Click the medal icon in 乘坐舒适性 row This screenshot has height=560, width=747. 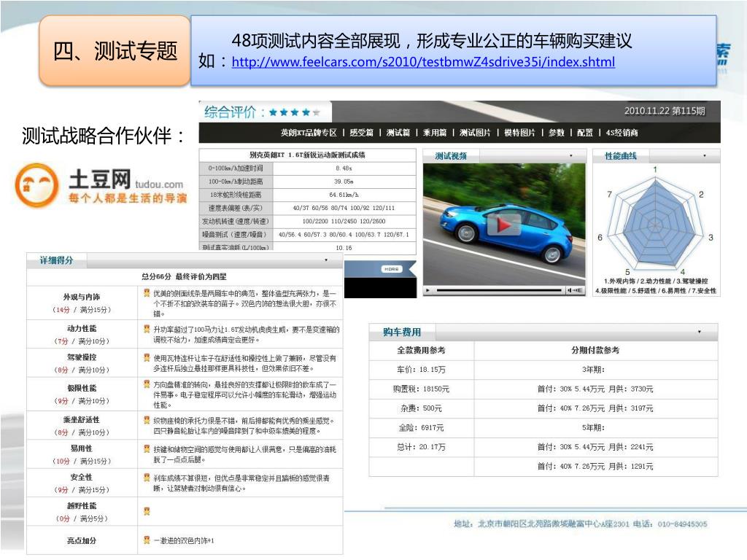pyautogui.click(x=147, y=420)
